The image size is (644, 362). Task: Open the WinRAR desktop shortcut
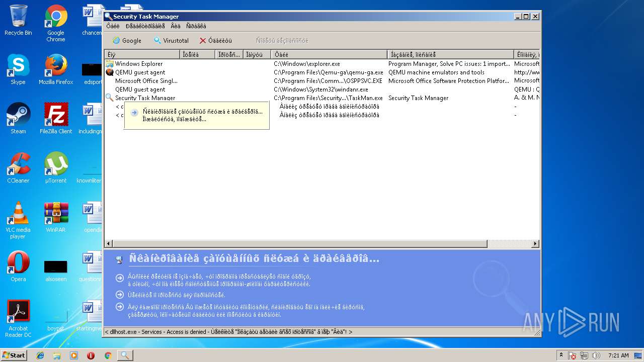[56, 217]
